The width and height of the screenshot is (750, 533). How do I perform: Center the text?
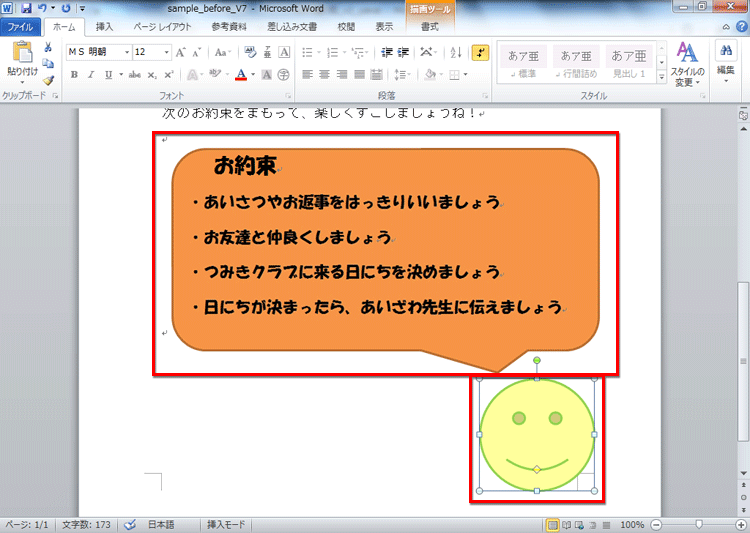[324, 75]
